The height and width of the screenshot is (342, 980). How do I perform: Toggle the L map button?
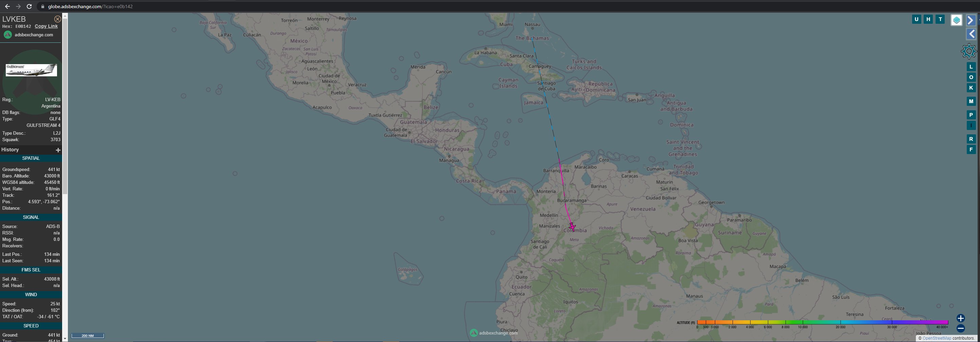click(x=971, y=66)
